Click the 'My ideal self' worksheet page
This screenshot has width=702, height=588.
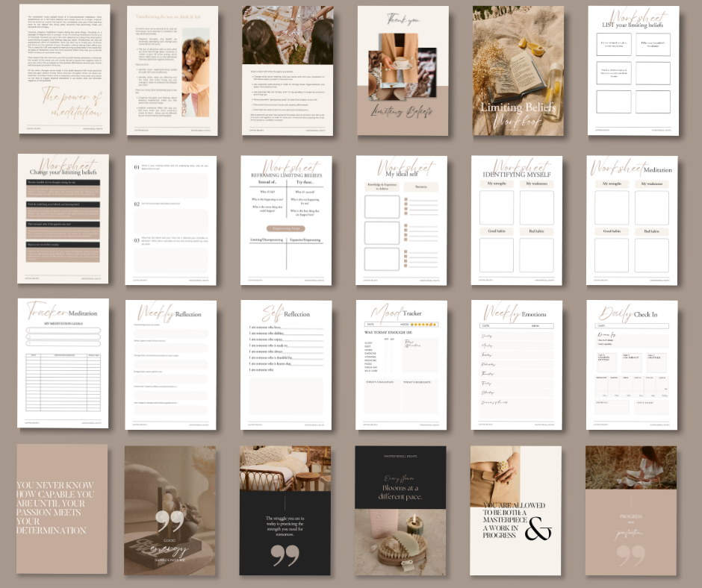[402, 220]
